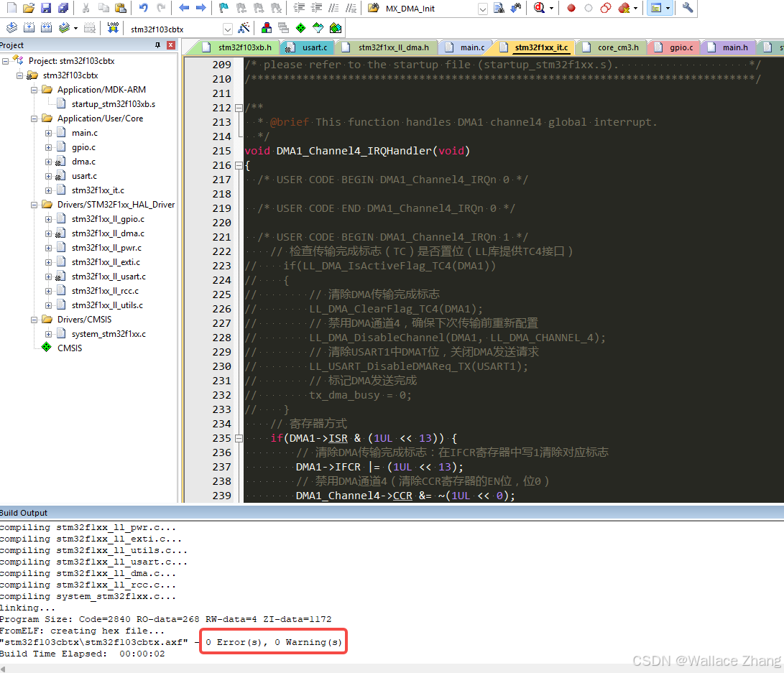Open the target selection dropdown stm32f103cbtx
Image resolution: width=784 pixels, height=673 pixels.
click(228, 29)
